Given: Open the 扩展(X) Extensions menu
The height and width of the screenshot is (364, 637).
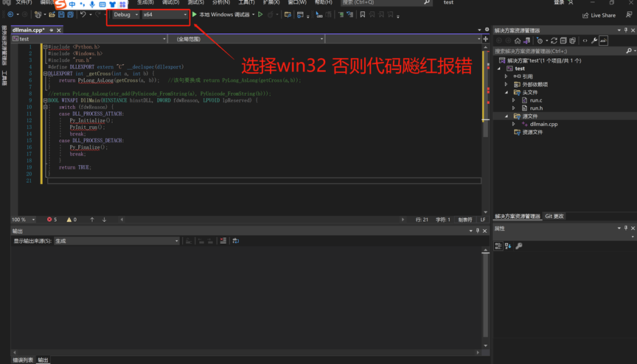Looking at the screenshot, I should 271,2.
